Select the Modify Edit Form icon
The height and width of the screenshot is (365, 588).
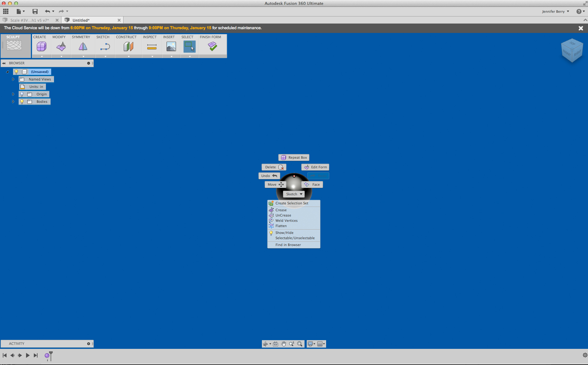tap(61, 47)
